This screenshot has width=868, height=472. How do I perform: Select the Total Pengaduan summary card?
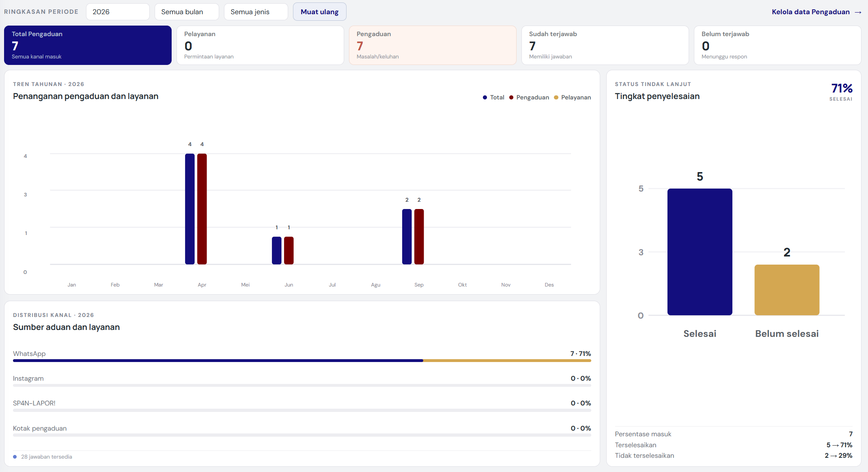point(88,45)
